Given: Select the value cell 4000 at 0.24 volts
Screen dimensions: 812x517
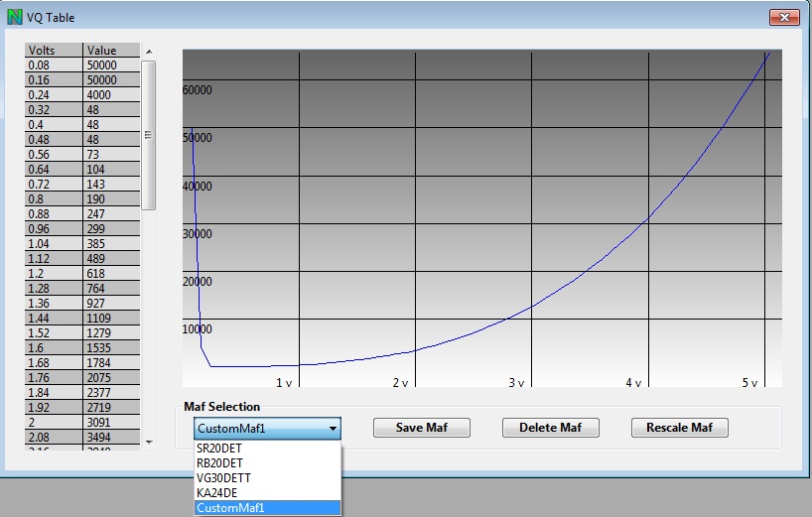Looking at the screenshot, I should (x=111, y=95).
